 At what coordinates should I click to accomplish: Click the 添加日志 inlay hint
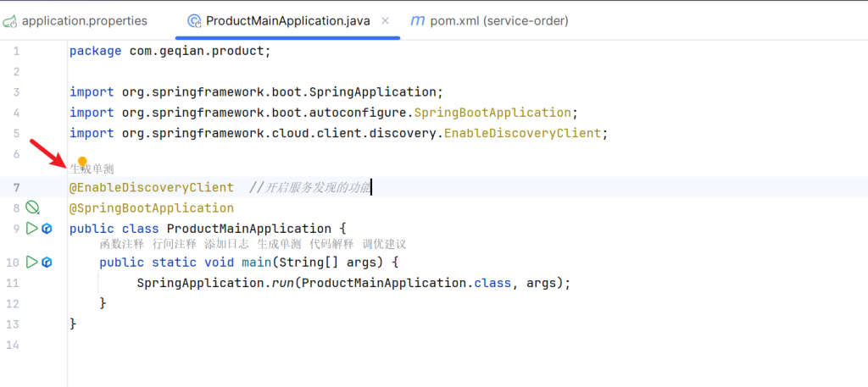point(227,244)
